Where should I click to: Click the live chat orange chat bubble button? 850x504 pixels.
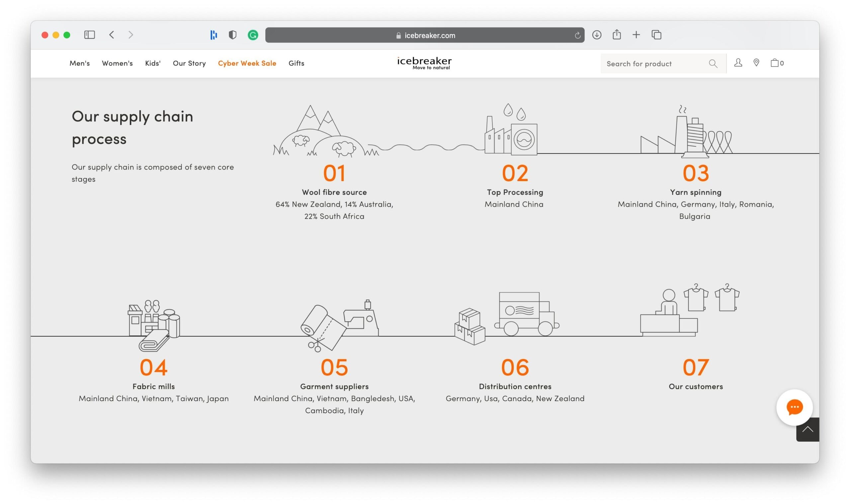(x=793, y=407)
